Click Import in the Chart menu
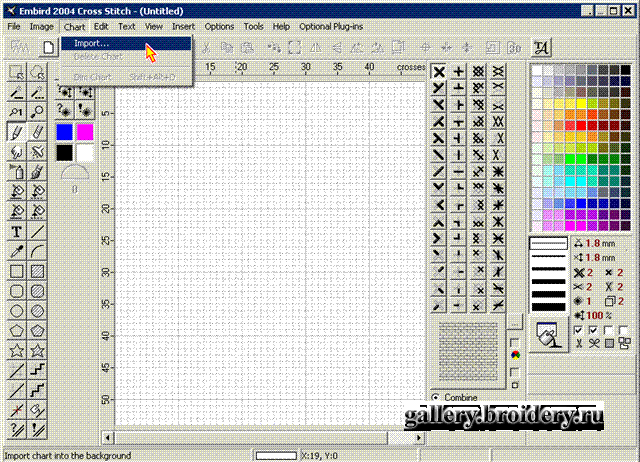Screen dimensions: 640x462 point(92,43)
